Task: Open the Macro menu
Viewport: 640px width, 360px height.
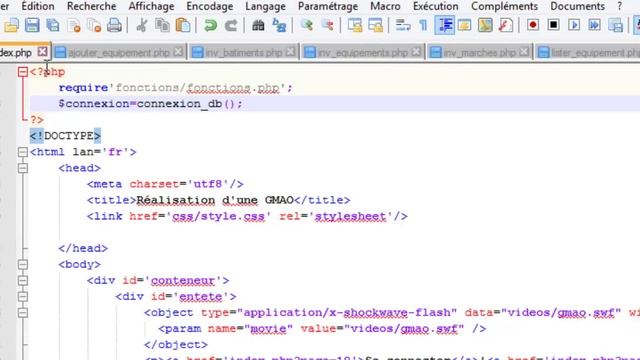Action: [x=385, y=6]
